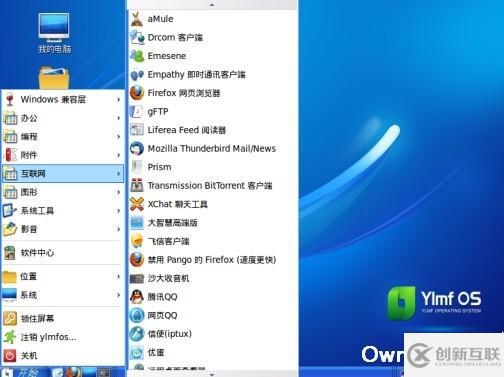Expand the 影音 submenu arrow

pyautogui.click(x=118, y=229)
